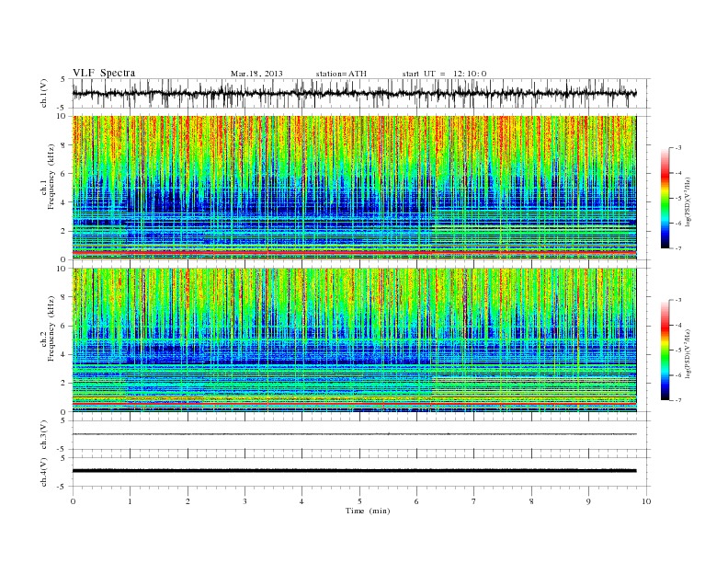
Task: Click the "ch.4(V)" axis label
Action: pos(44,472)
